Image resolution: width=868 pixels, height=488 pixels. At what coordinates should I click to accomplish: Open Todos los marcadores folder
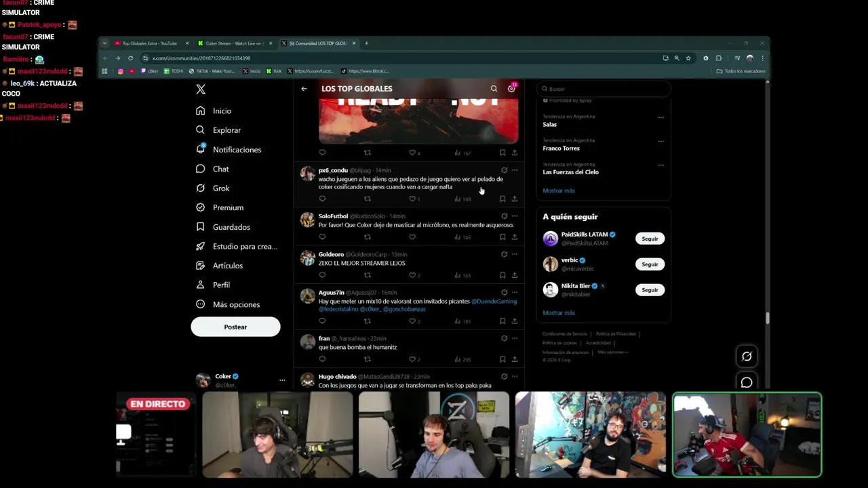click(741, 71)
